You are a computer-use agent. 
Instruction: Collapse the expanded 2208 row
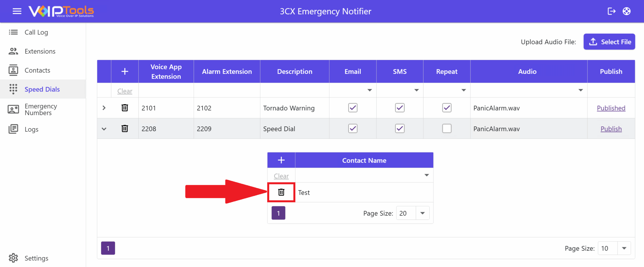click(104, 129)
